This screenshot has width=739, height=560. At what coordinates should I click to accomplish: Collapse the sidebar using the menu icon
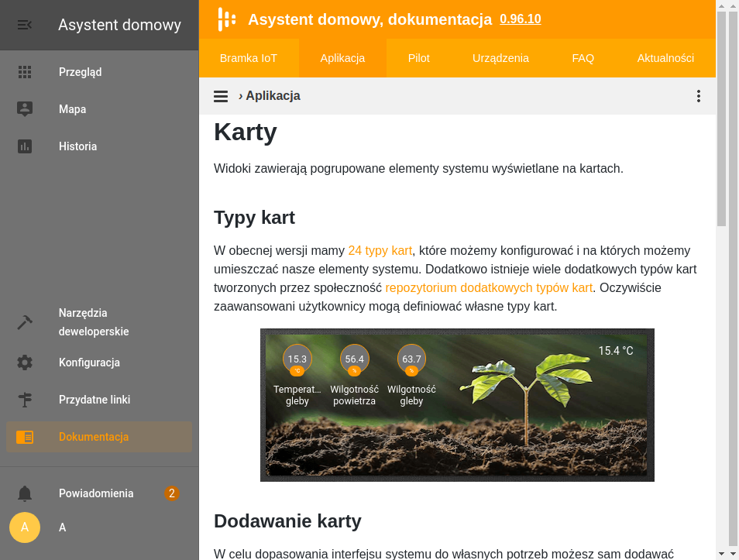pos(25,25)
